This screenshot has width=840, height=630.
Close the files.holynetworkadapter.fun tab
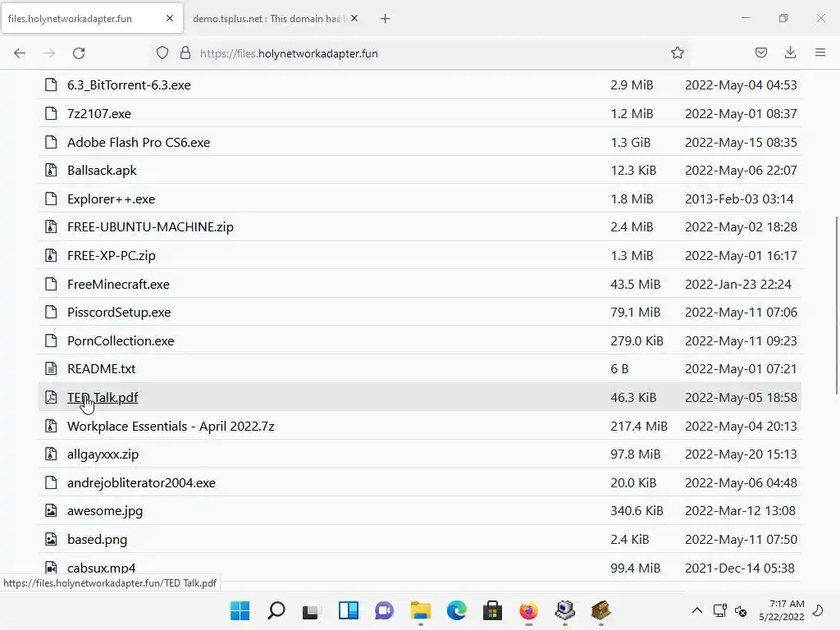(x=170, y=18)
